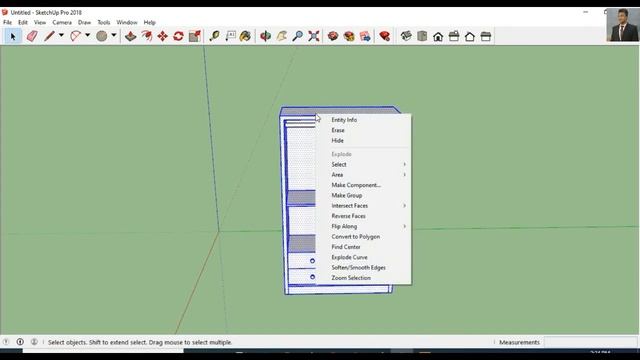Activate the Line pencil tool
This screenshot has height=360, width=640.
(49, 36)
